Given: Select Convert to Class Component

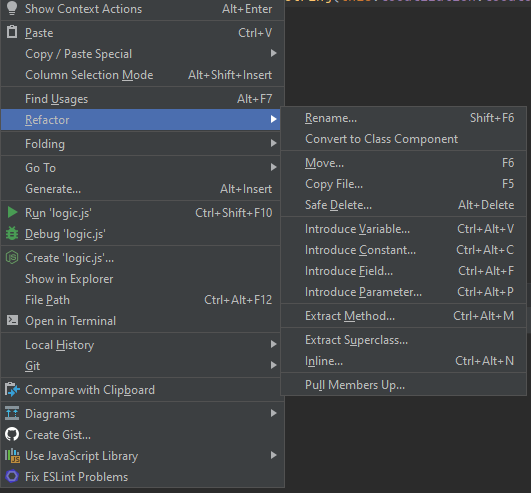Looking at the screenshot, I should tap(404, 139).
